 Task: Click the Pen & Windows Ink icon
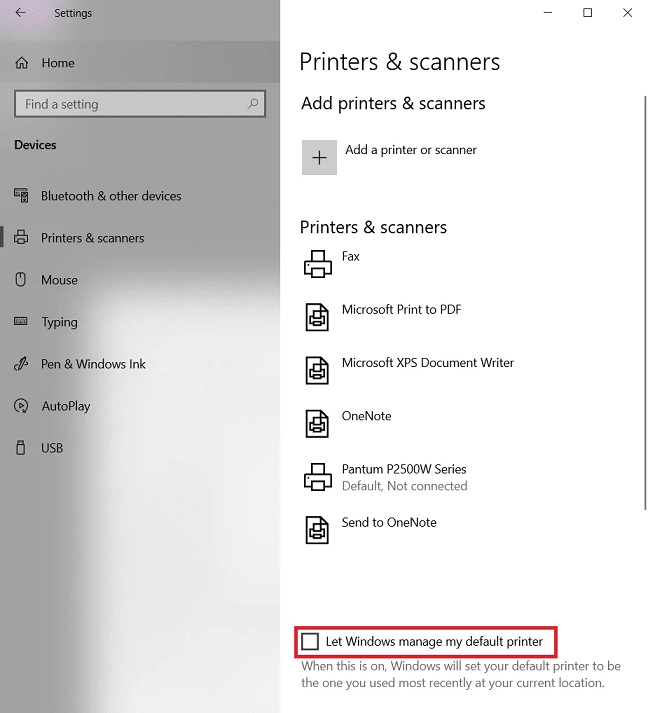pos(21,364)
